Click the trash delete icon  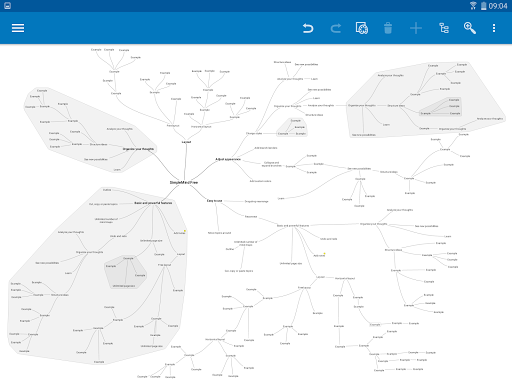pos(388,28)
